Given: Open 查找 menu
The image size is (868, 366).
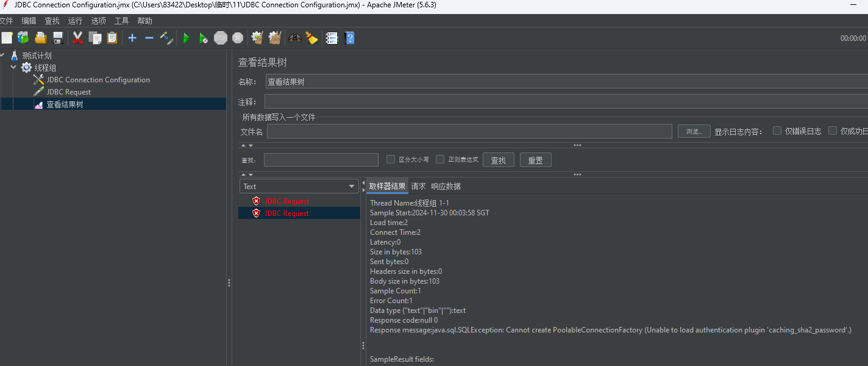Looking at the screenshot, I should [52, 21].
